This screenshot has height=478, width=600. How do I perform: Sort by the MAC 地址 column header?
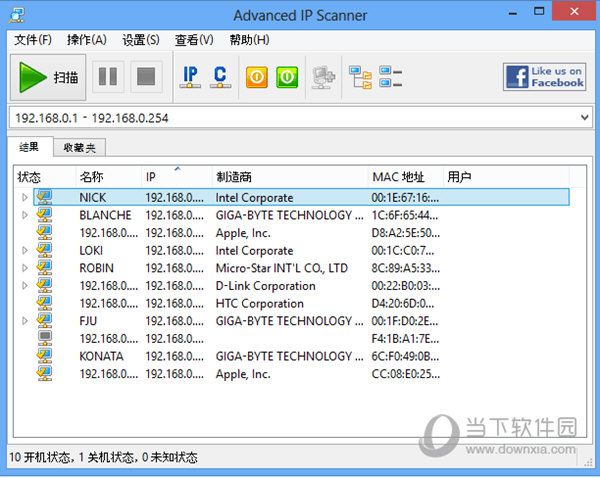point(406,177)
